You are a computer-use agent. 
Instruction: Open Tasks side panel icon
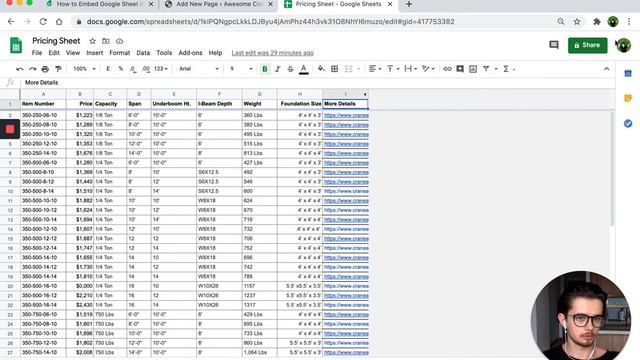pos(628,123)
